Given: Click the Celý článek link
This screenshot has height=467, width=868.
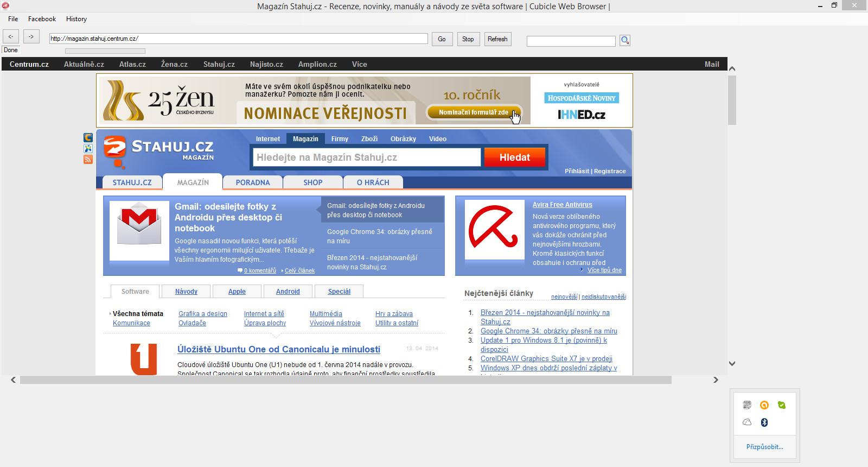Looking at the screenshot, I should click(299, 270).
